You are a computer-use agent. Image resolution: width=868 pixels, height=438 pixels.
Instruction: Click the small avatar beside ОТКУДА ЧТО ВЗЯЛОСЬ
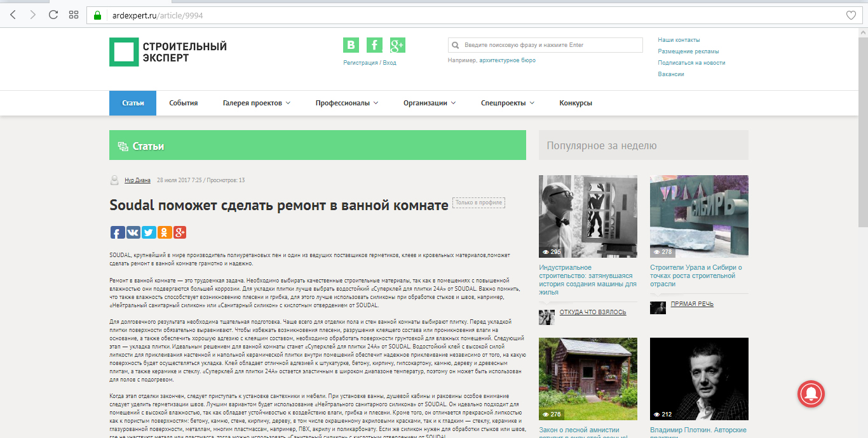pyautogui.click(x=546, y=317)
